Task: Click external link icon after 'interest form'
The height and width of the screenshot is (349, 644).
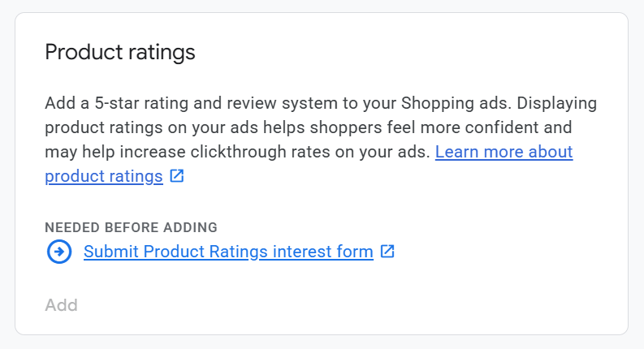Action: [387, 252]
